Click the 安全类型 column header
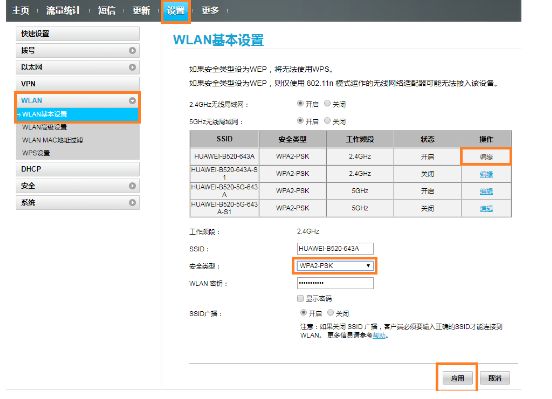 (292, 139)
